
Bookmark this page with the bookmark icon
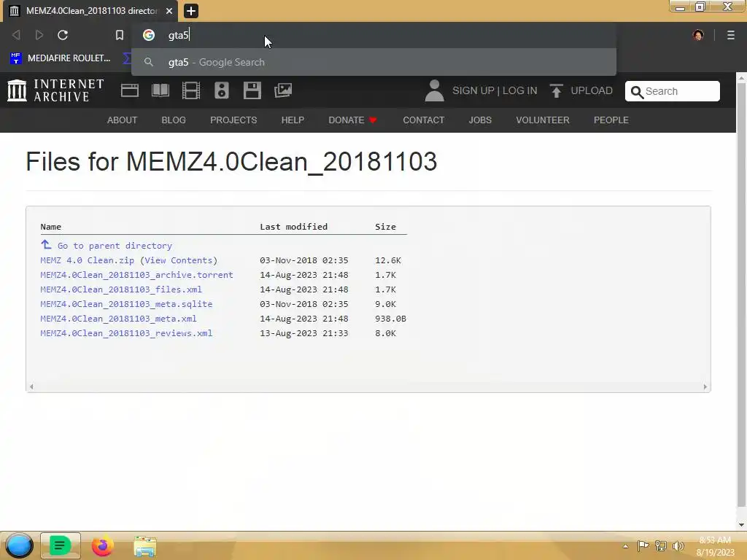pos(120,35)
